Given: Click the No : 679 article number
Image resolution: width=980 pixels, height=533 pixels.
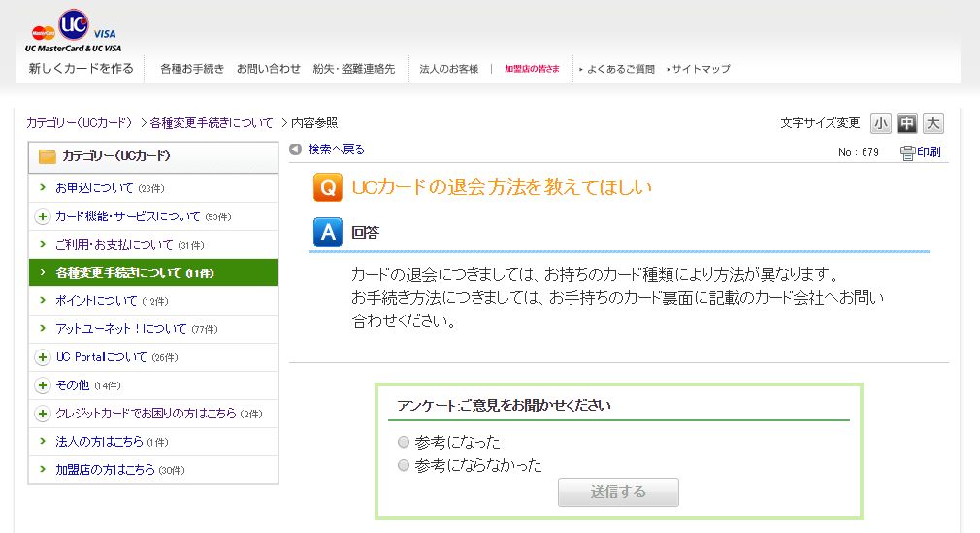Looking at the screenshot, I should click(858, 152).
